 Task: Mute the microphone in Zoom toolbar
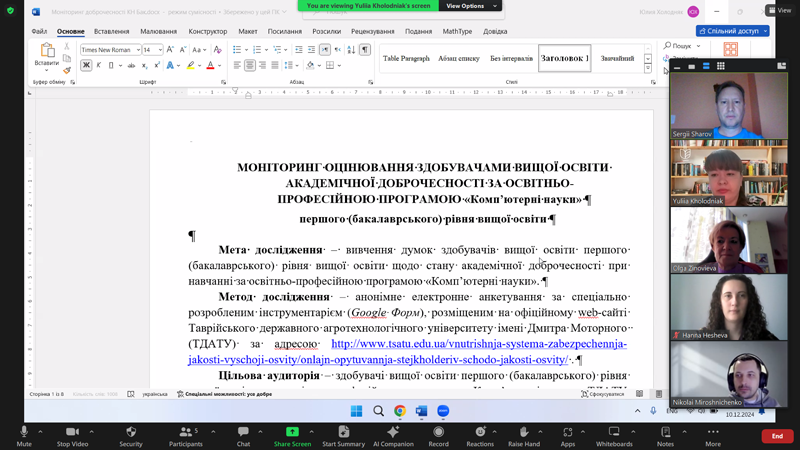click(23, 433)
